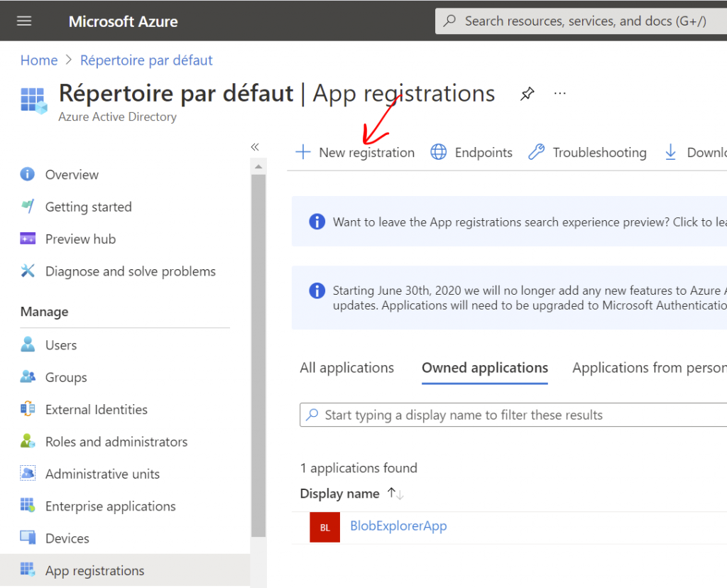Click the Getting started flag icon
The height and width of the screenshot is (588, 727).
tap(28, 206)
